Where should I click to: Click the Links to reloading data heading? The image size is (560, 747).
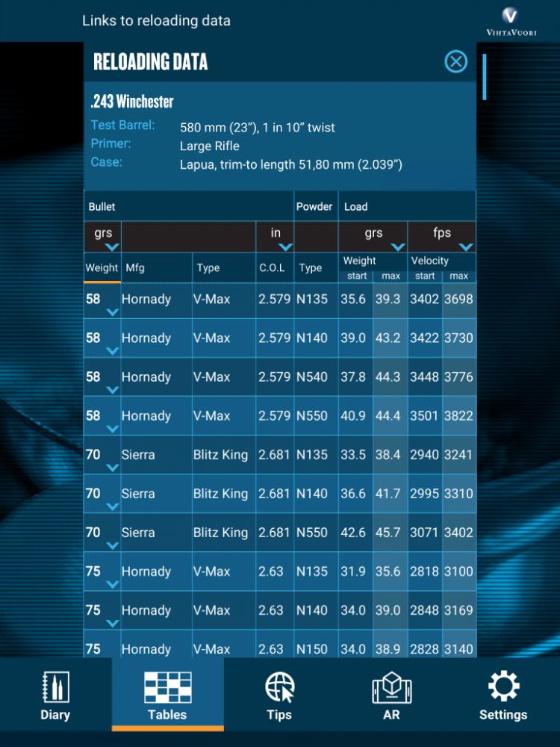(156, 20)
